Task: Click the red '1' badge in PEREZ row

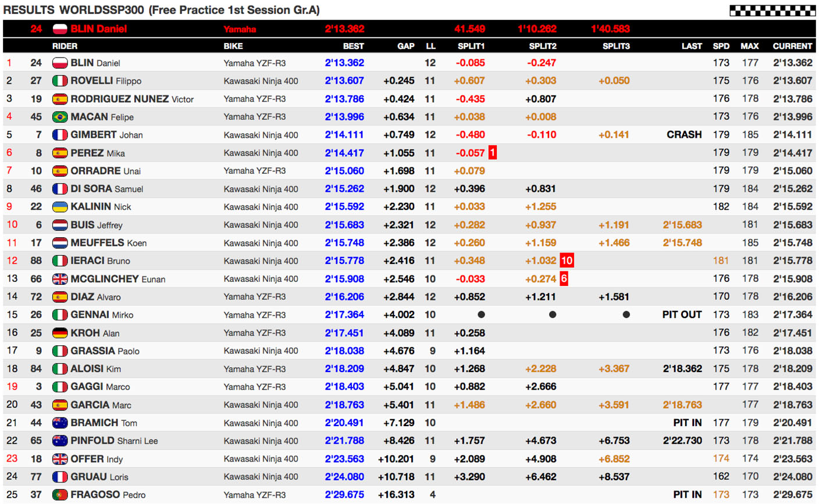Action: (492, 153)
